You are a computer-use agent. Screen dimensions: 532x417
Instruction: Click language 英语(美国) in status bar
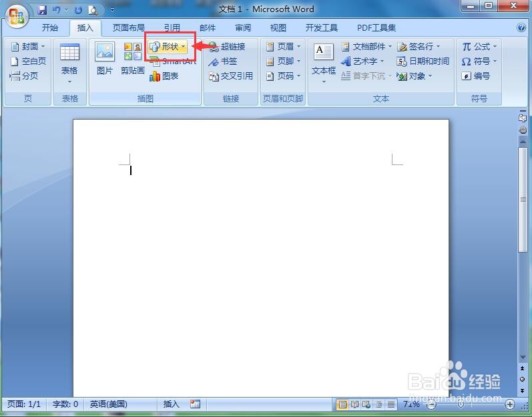pyautogui.click(x=109, y=404)
